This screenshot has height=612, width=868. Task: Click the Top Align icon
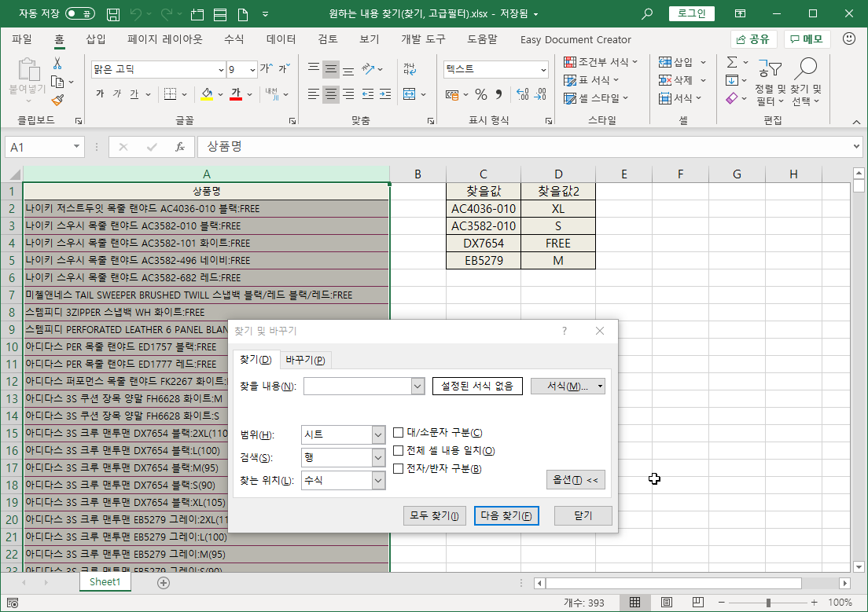coord(314,68)
